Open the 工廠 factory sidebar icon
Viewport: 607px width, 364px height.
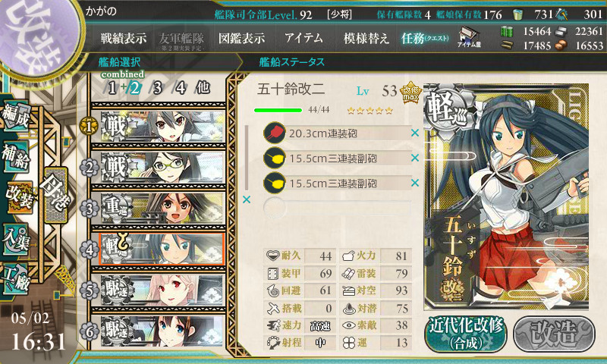tap(16, 279)
